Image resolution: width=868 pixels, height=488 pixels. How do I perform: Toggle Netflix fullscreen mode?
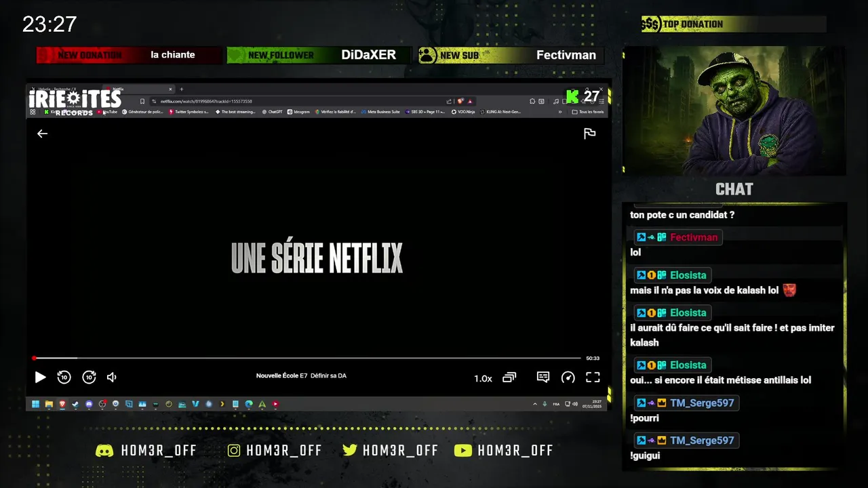click(x=593, y=378)
